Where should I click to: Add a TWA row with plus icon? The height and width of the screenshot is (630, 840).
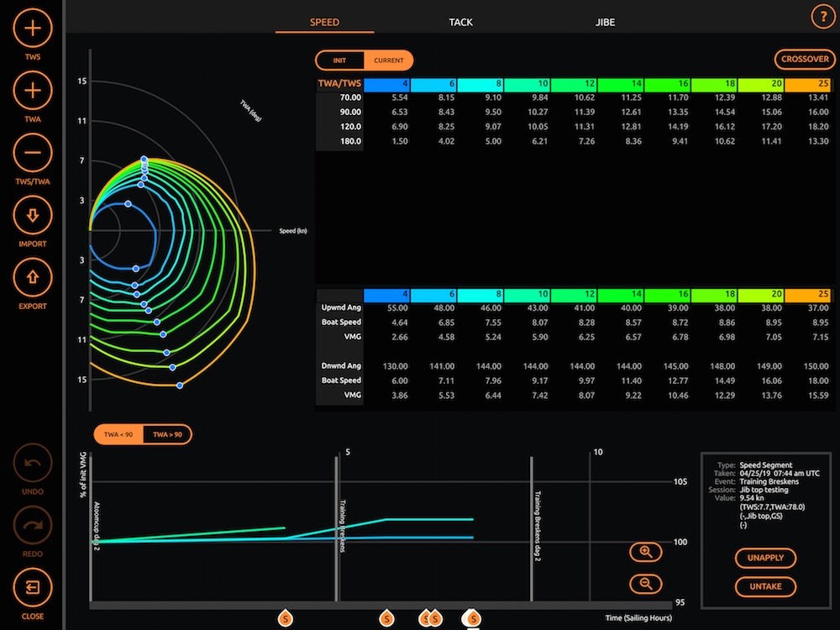tap(33, 91)
